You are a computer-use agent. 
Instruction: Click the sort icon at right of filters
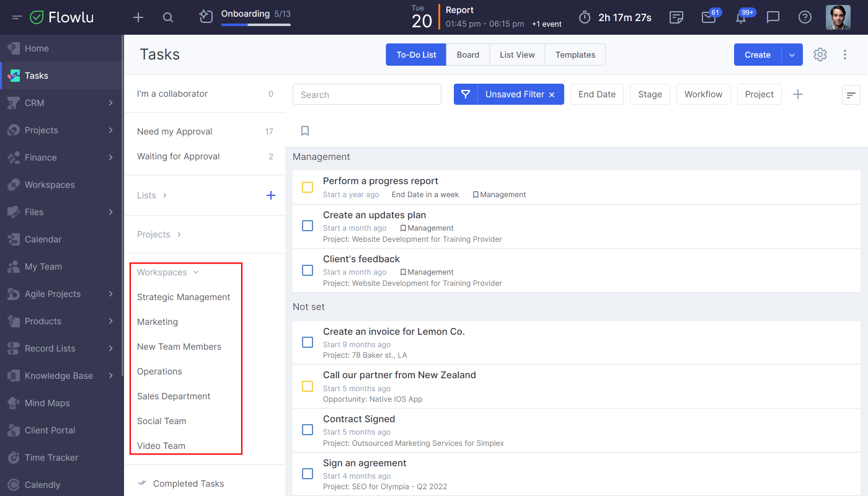click(851, 94)
